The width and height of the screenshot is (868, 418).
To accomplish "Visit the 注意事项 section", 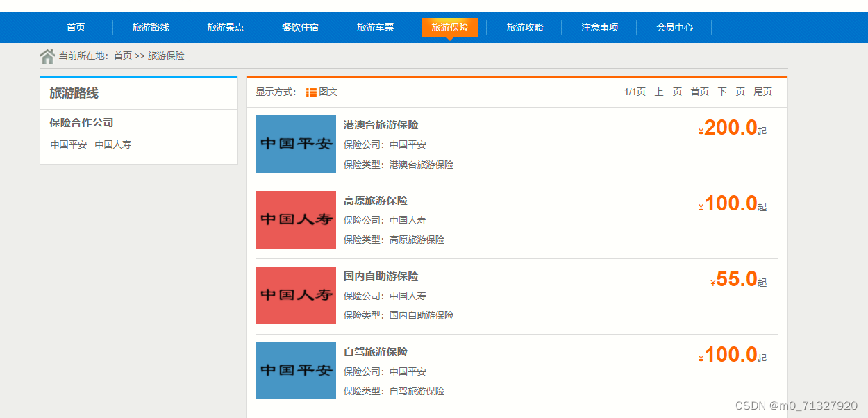I will (599, 28).
